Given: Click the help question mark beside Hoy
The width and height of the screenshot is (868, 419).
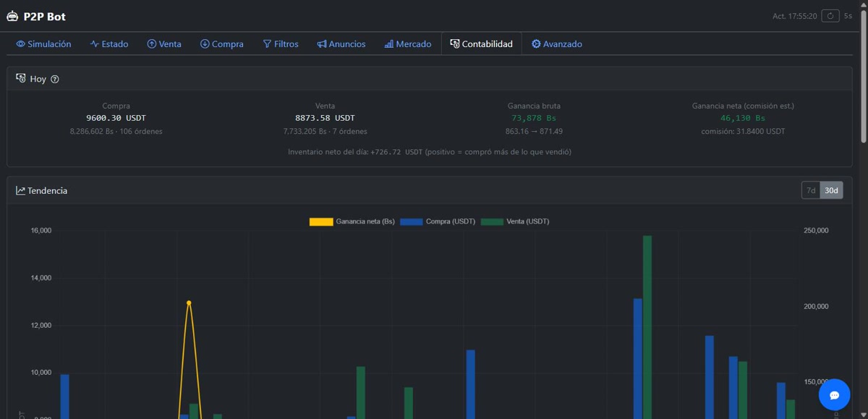Looking at the screenshot, I should tap(55, 79).
